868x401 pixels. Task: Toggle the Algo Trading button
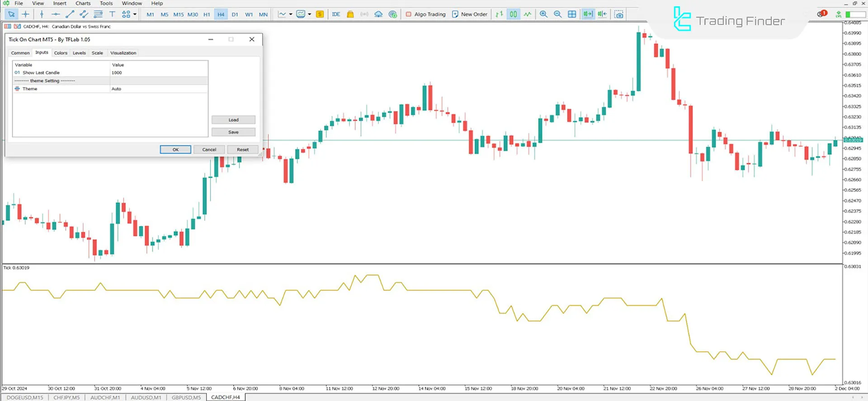point(425,14)
